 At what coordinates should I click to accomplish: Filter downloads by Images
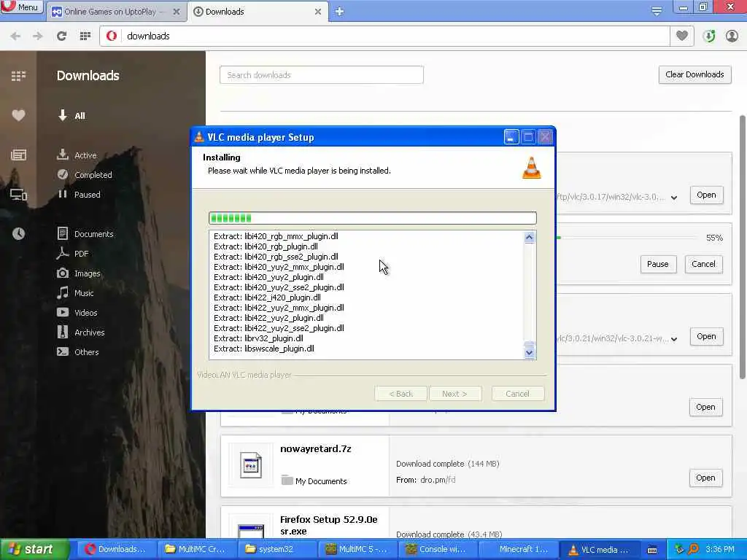(79, 273)
